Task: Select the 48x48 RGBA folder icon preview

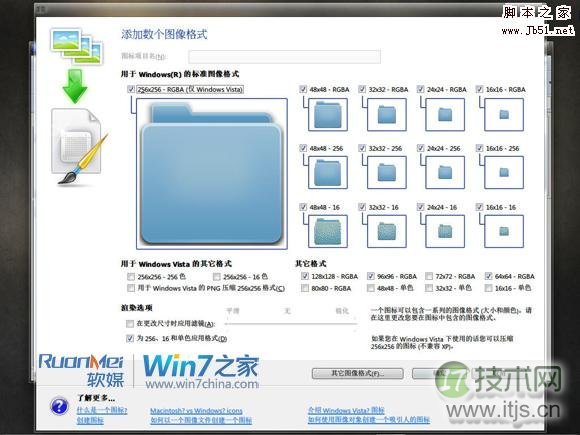Action: (328, 114)
